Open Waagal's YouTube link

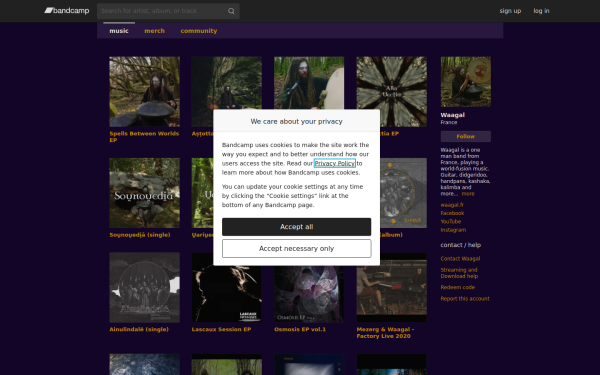click(451, 222)
